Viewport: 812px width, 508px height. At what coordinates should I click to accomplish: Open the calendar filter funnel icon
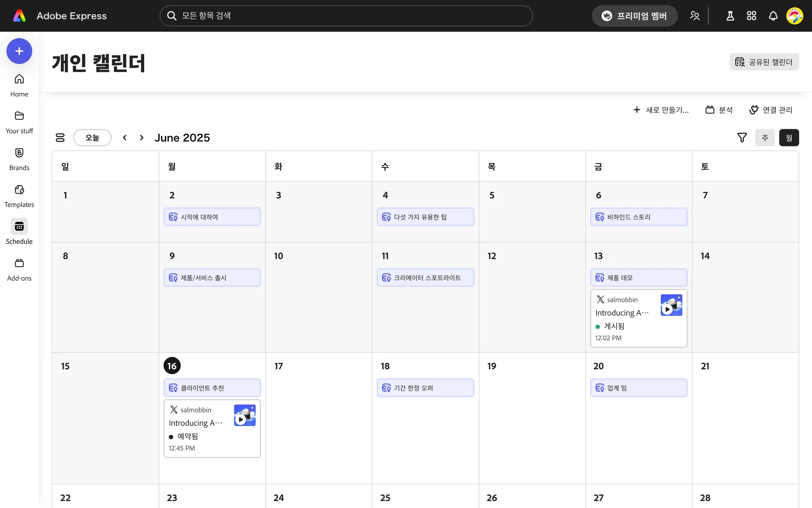tap(742, 138)
